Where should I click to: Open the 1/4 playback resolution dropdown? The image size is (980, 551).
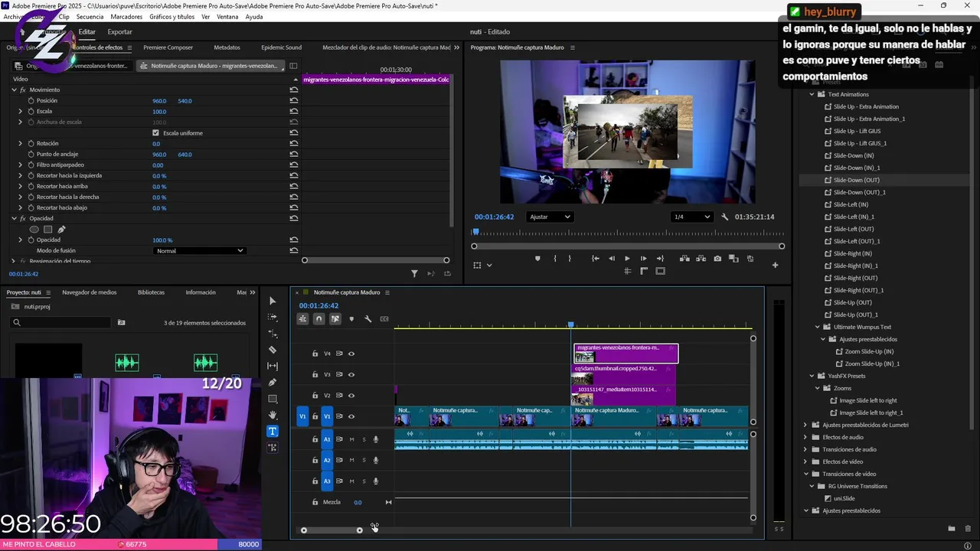tap(691, 217)
